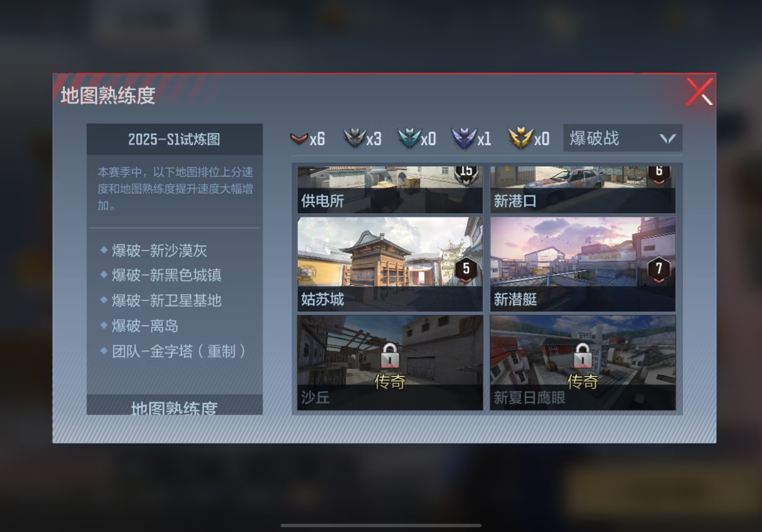This screenshot has width=762, height=532.
Task: Click 爆破-新沙漠灰 list entry
Action: pos(159,250)
